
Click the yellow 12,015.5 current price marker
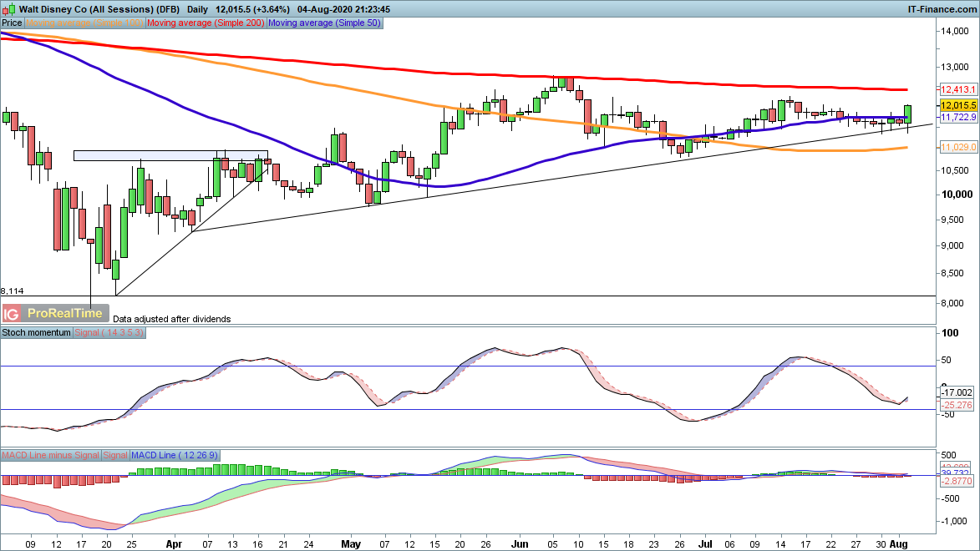pyautogui.click(x=956, y=106)
